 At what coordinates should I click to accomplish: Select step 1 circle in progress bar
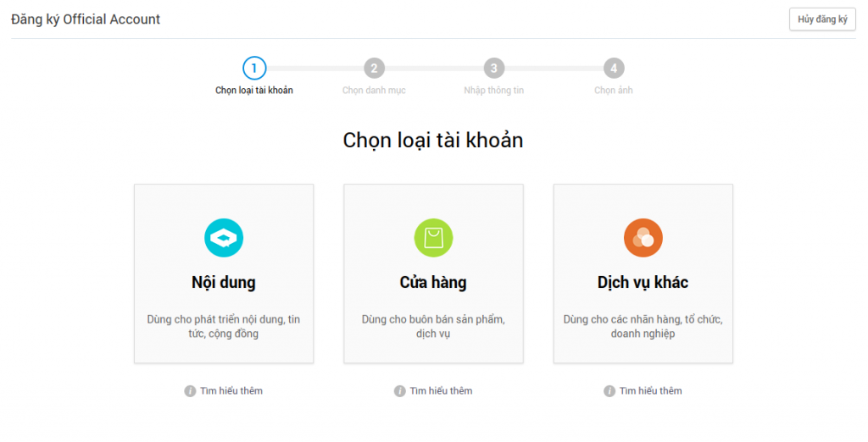click(x=254, y=68)
